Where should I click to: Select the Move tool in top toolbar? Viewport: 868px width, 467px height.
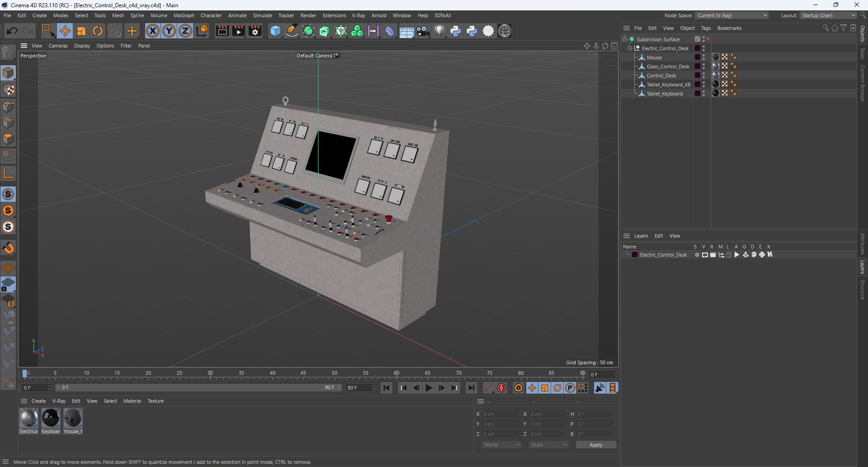coord(65,31)
